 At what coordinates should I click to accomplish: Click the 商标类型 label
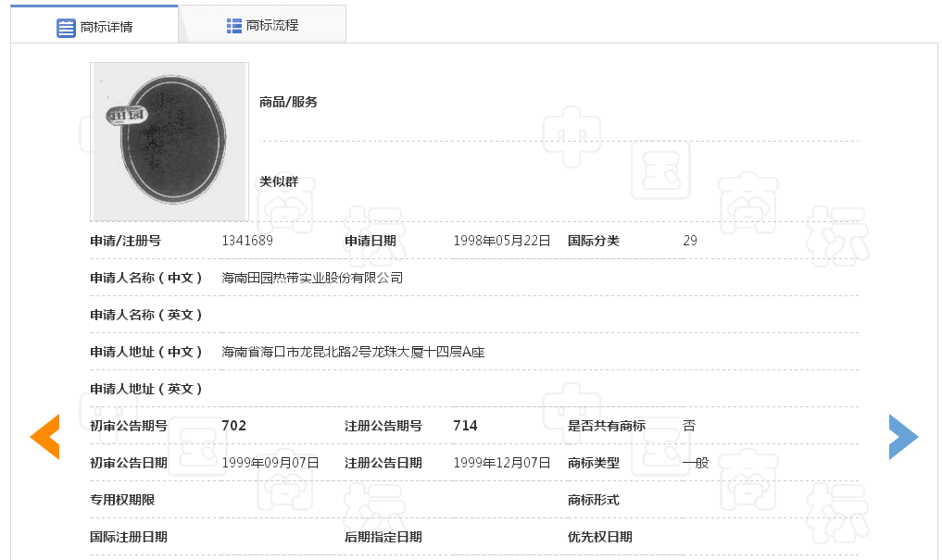pos(594,463)
